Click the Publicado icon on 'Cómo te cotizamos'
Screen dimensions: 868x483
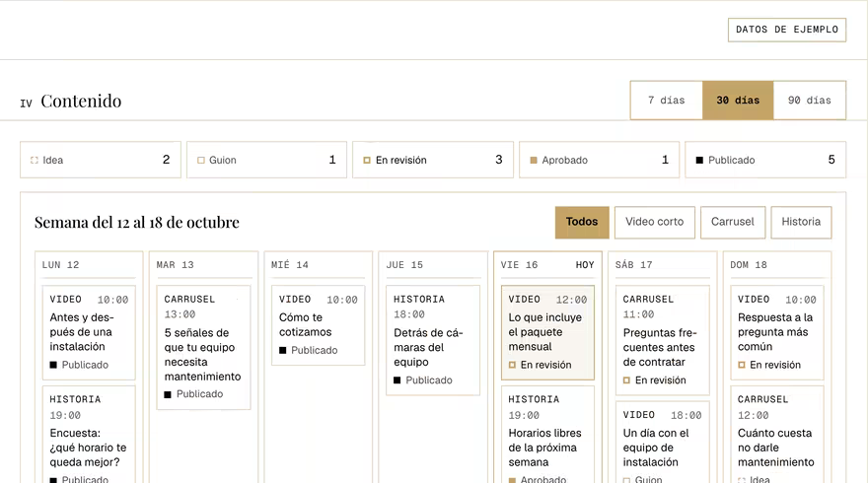(x=283, y=350)
